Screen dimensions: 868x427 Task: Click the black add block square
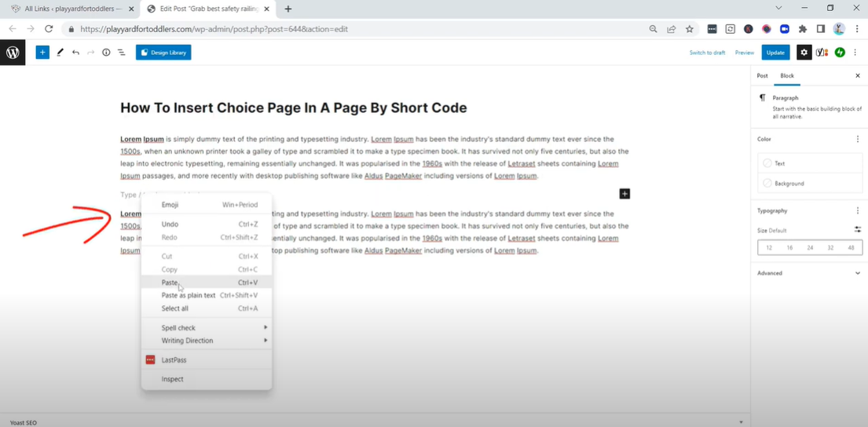(624, 194)
